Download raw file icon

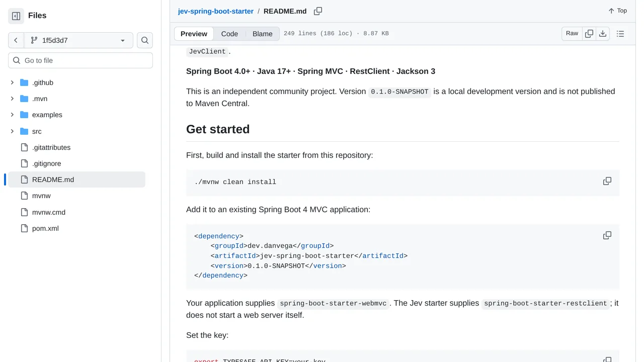coord(603,34)
